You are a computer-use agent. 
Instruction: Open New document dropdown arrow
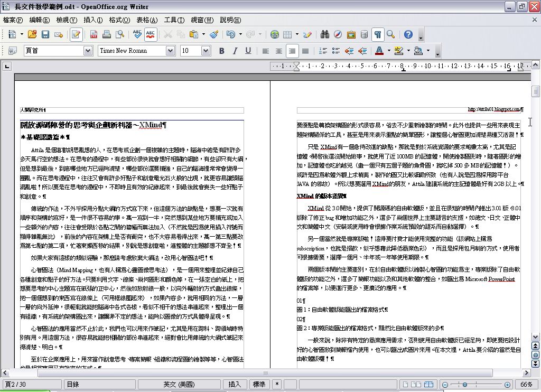click(22, 34)
